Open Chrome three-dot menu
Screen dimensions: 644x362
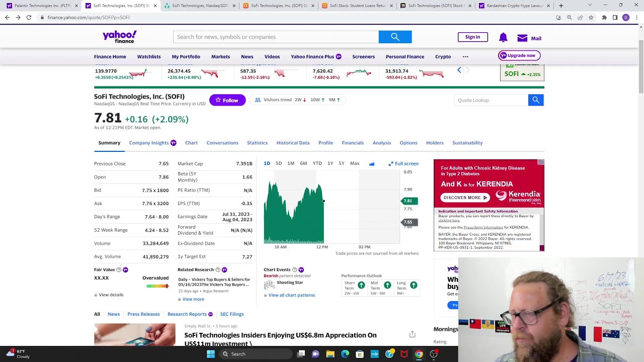(636, 17)
